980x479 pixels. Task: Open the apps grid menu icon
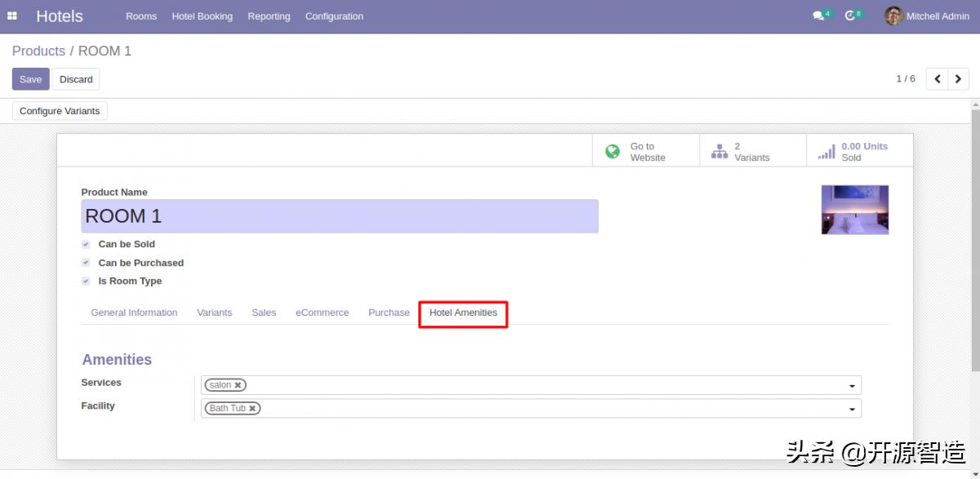12,16
